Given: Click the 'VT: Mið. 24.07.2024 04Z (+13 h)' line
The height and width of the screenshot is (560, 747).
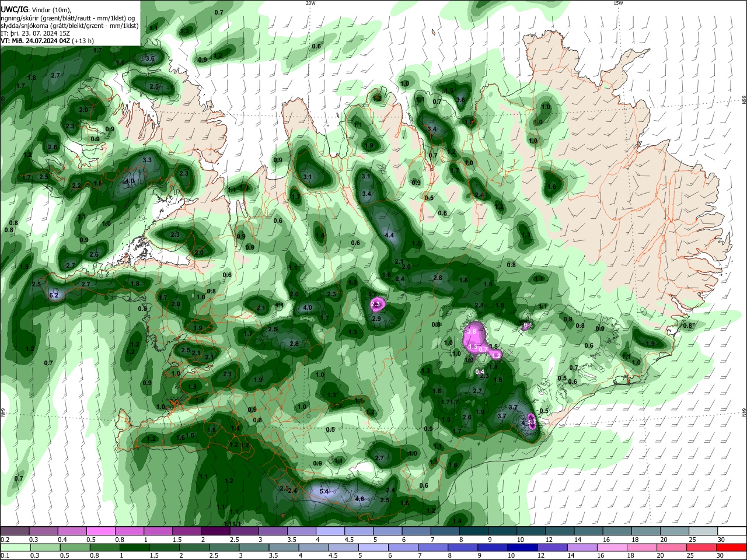Looking at the screenshot, I should pyautogui.click(x=47, y=41).
